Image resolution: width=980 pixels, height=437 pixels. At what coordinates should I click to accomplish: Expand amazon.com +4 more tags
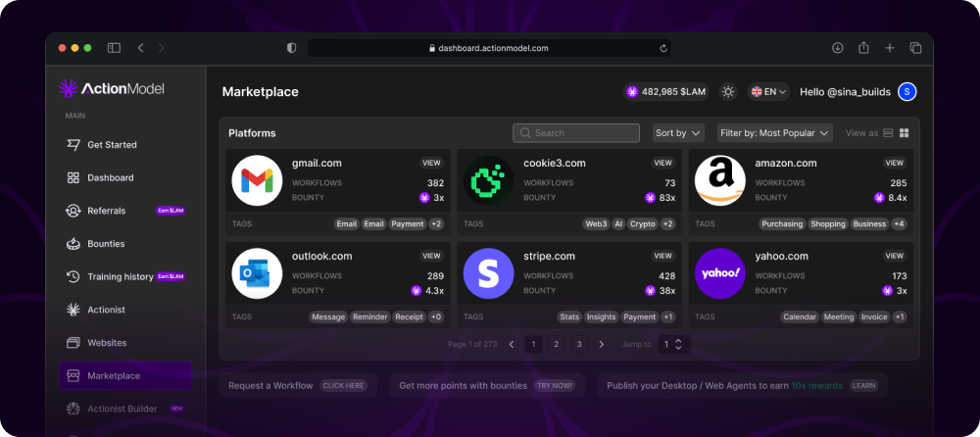899,223
